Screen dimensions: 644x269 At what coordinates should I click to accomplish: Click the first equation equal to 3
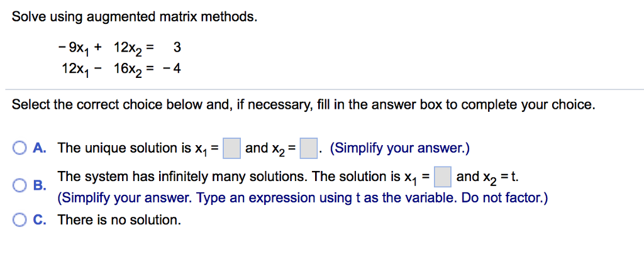click(x=119, y=49)
